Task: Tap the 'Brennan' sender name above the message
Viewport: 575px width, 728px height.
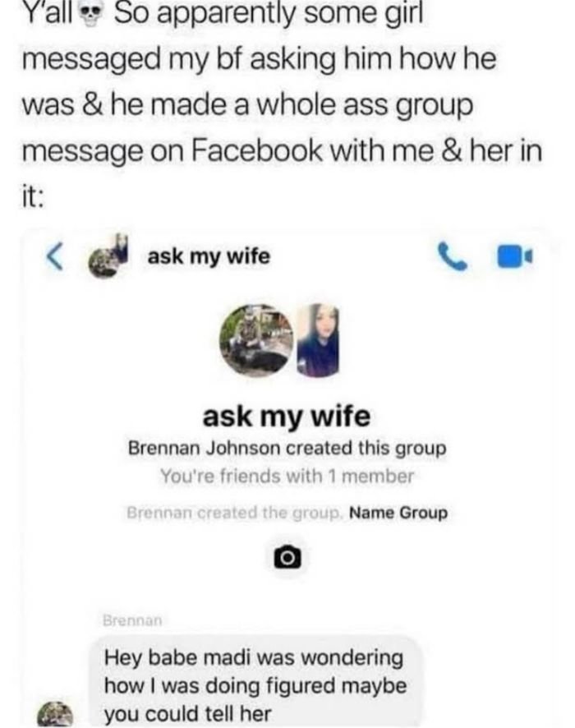Action: point(132,620)
